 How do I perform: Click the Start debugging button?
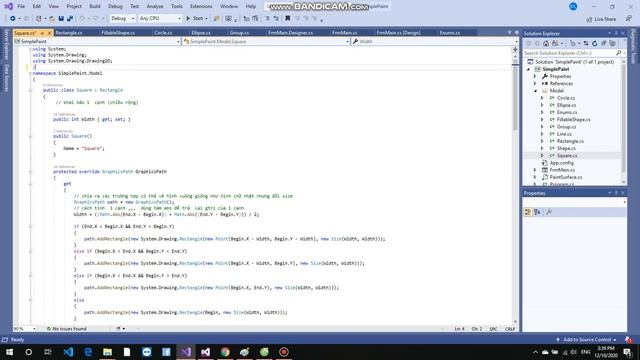point(197,18)
